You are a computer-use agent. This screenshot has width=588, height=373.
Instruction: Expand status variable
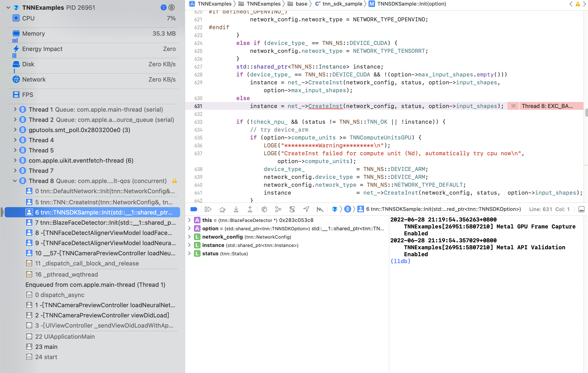[x=189, y=253]
